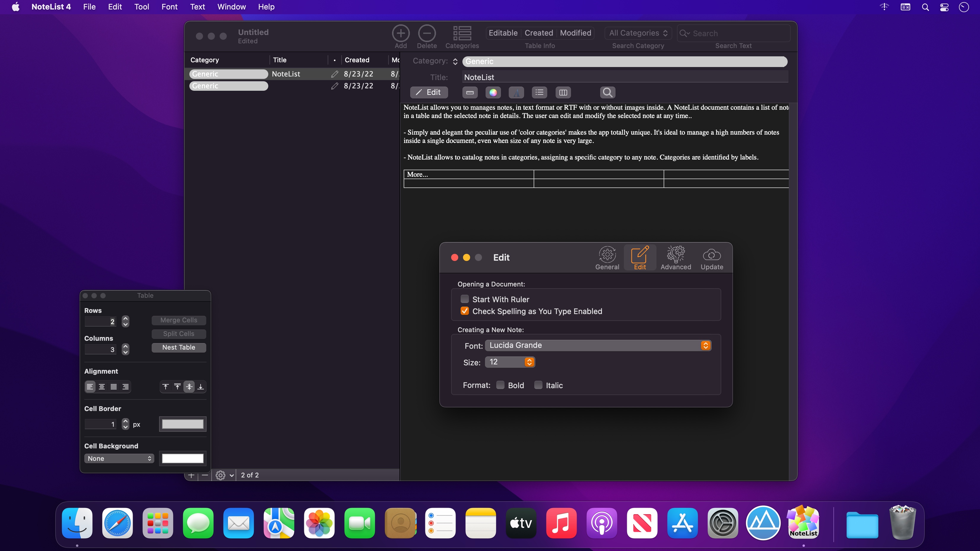Open the font panel icon in note toolbar

516,93
